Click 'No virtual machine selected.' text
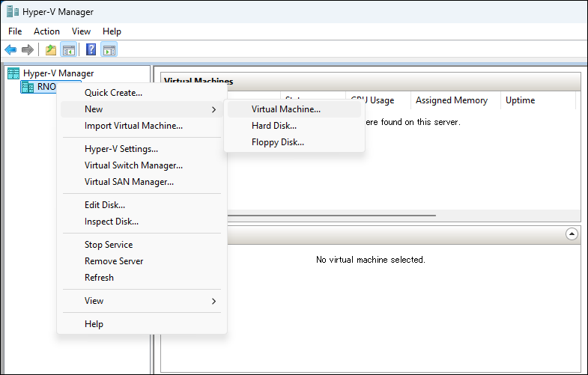This screenshot has height=375, width=588. (371, 260)
